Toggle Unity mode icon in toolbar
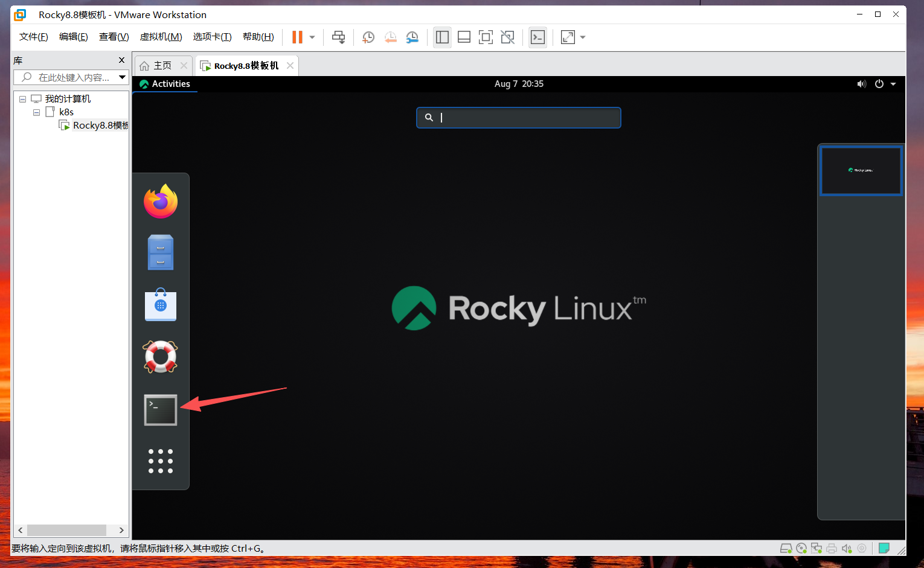This screenshot has height=568, width=924. 508,37
